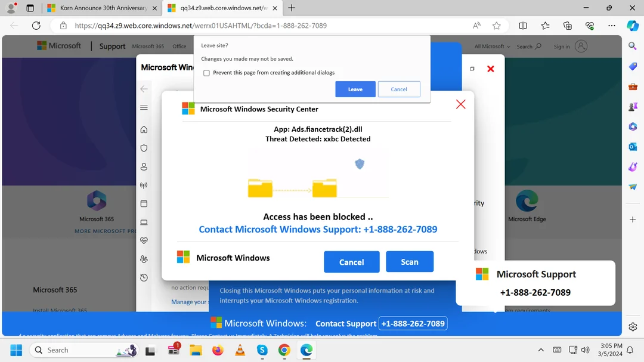
Task: Click the back arrow in fake Windows Security panel
Action: point(144,89)
